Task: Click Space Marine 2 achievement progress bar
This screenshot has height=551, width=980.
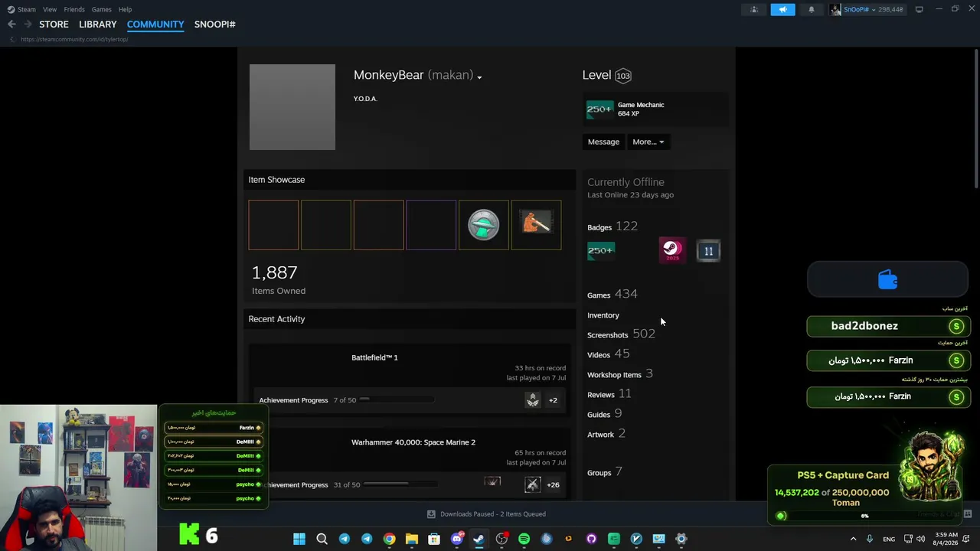Action: pos(401,484)
